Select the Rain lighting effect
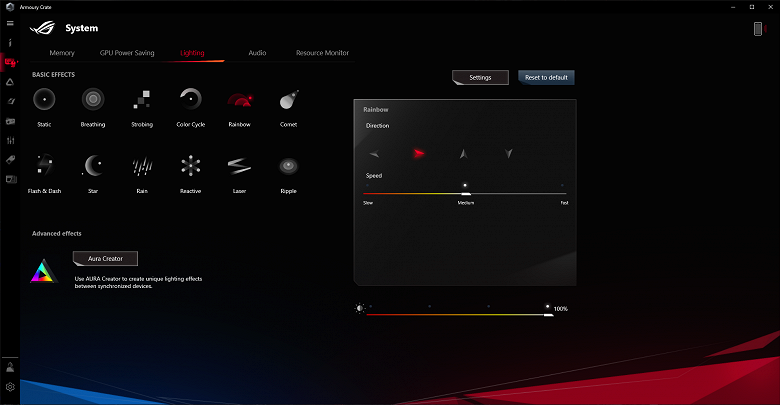Image resolution: width=780 pixels, height=405 pixels. point(142,166)
